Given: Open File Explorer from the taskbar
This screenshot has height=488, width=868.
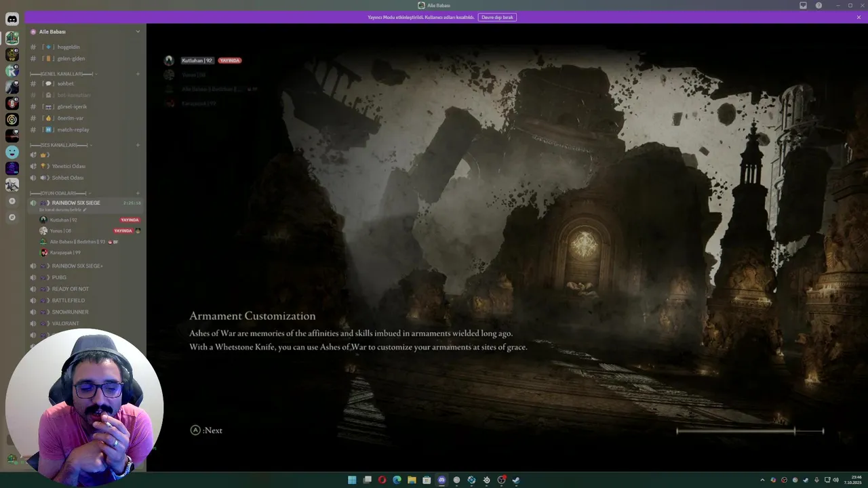Looking at the screenshot, I should (x=412, y=480).
